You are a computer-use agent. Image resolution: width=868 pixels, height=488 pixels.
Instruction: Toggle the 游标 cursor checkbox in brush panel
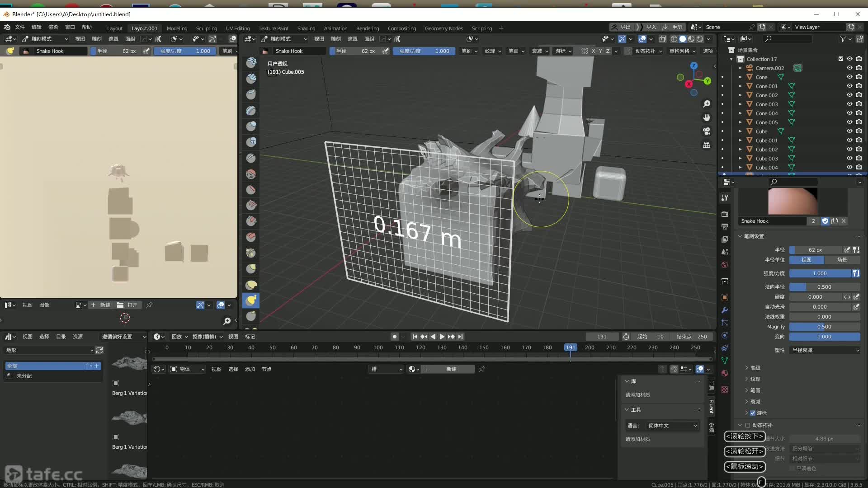pos(753,413)
